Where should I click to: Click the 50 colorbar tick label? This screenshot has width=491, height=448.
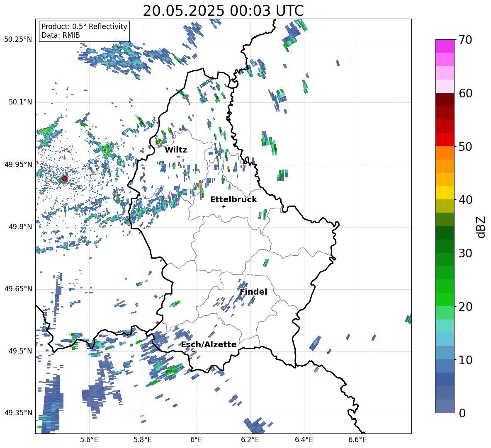[x=465, y=147]
